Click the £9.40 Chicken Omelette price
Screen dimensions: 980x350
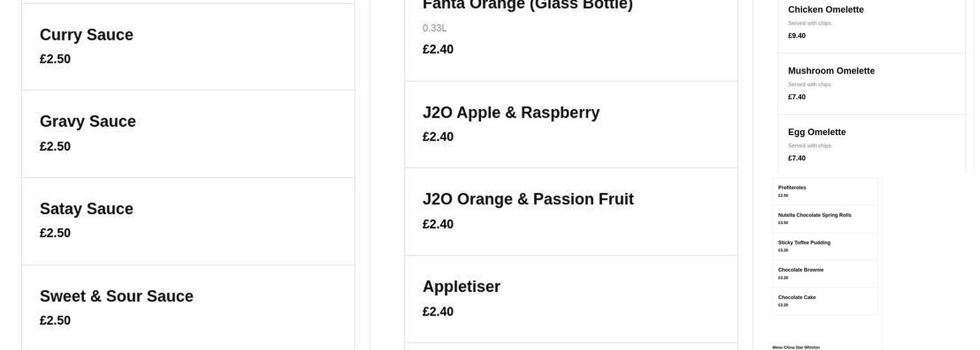point(797,36)
